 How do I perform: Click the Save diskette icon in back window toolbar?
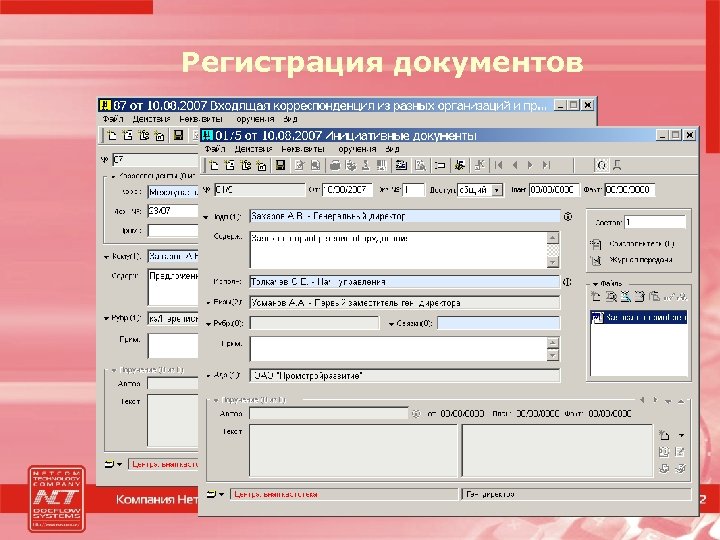click(x=178, y=135)
